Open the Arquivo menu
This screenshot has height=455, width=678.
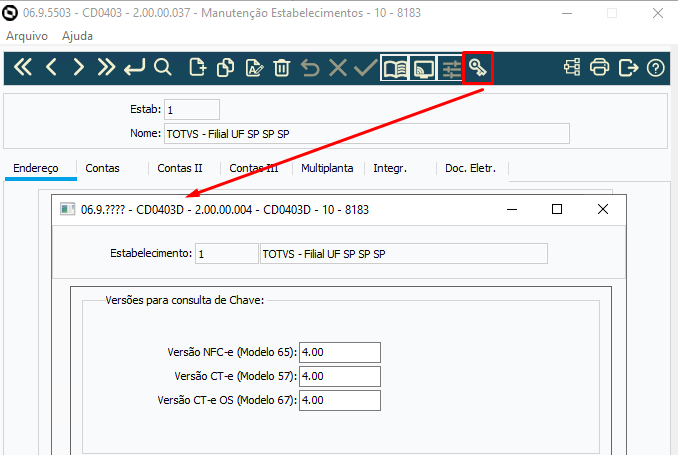click(x=27, y=36)
